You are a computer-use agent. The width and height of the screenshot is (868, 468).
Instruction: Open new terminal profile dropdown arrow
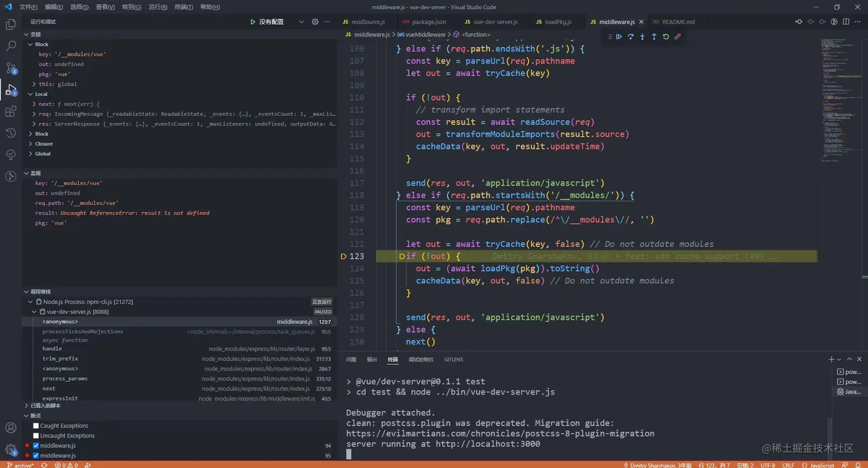[840, 359]
